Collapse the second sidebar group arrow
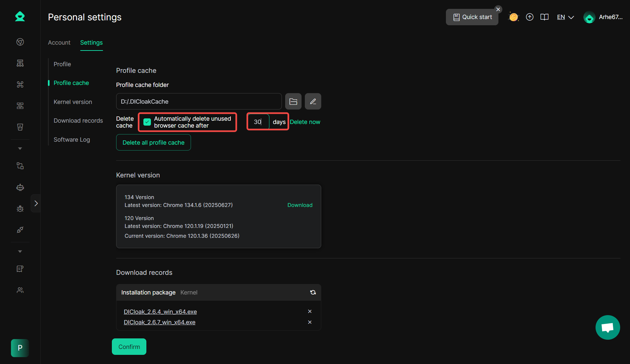Viewport: 630px width, 364px height. [20, 252]
